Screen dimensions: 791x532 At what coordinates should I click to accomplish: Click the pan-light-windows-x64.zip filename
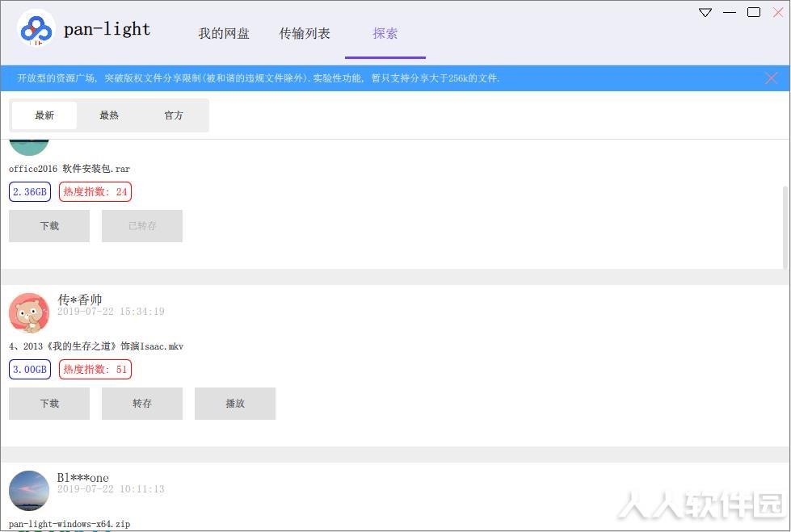click(69, 524)
